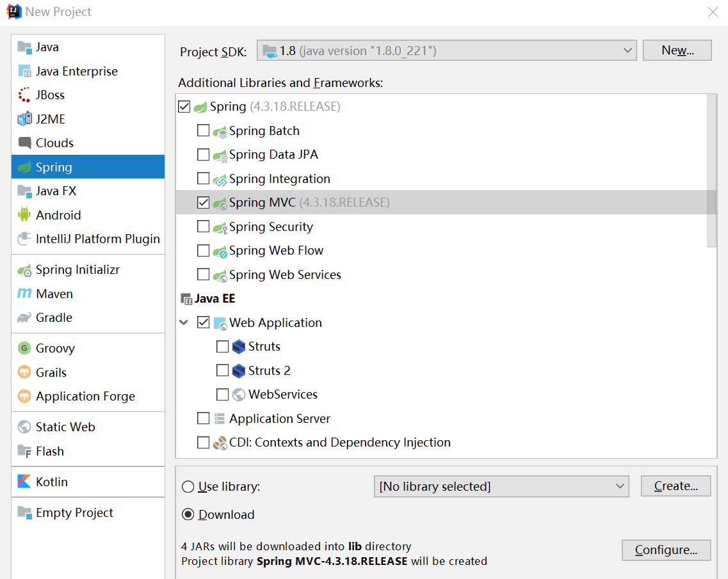Click the Spring Batch row label
The image size is (728, 579).
coord(264,131)
